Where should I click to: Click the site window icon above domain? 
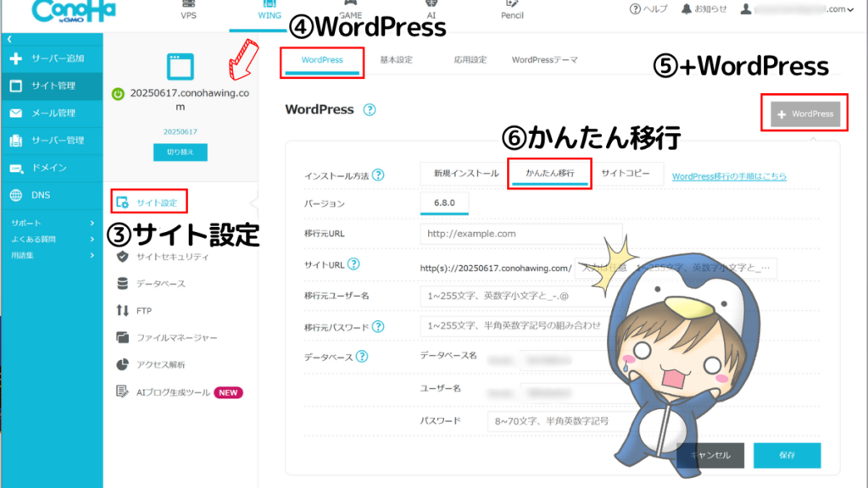tap(181, 67)
